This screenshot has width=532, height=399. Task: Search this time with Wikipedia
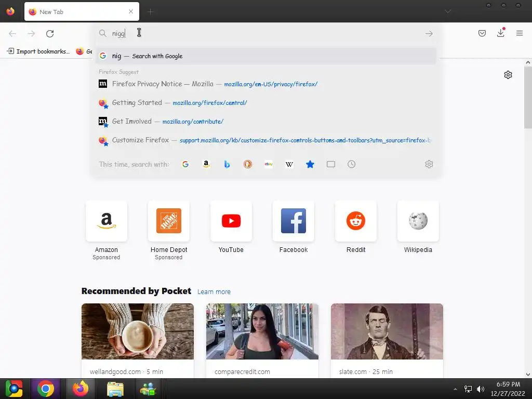289,164
